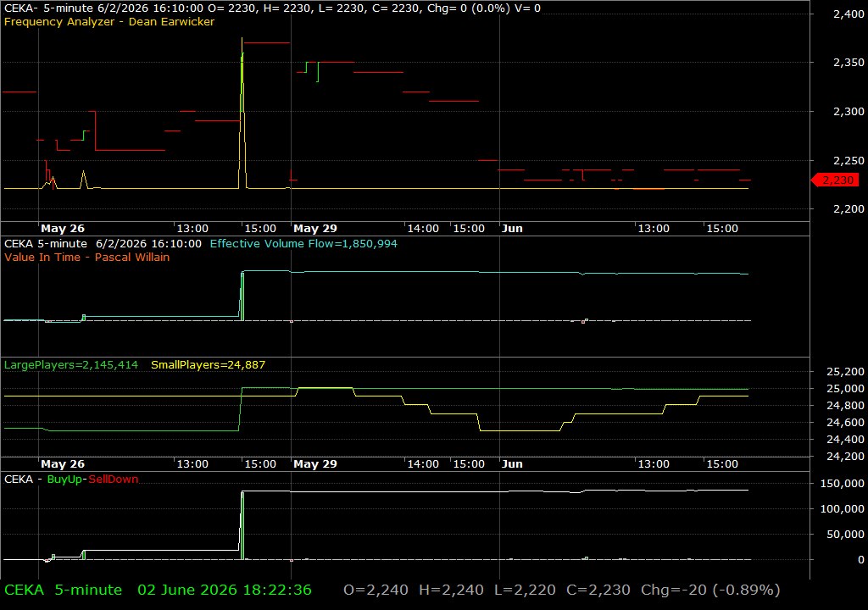Click the 50,000 axis label

tap(845, 534)
